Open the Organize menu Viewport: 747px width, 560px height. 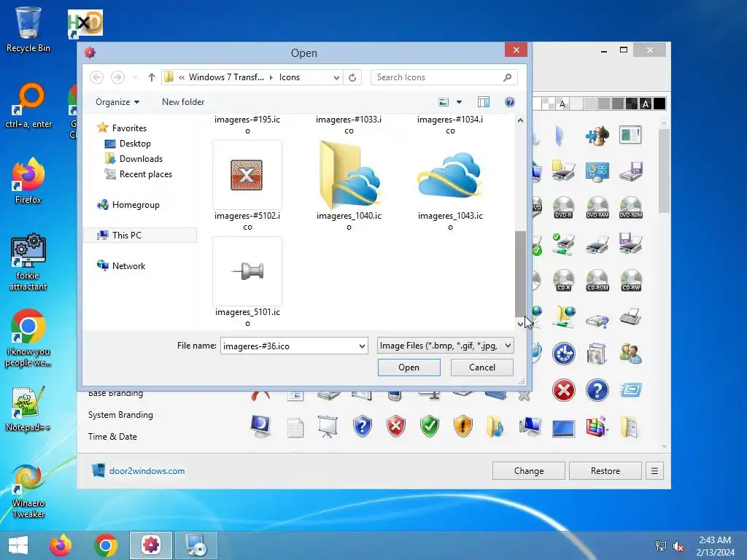(117, 102)
